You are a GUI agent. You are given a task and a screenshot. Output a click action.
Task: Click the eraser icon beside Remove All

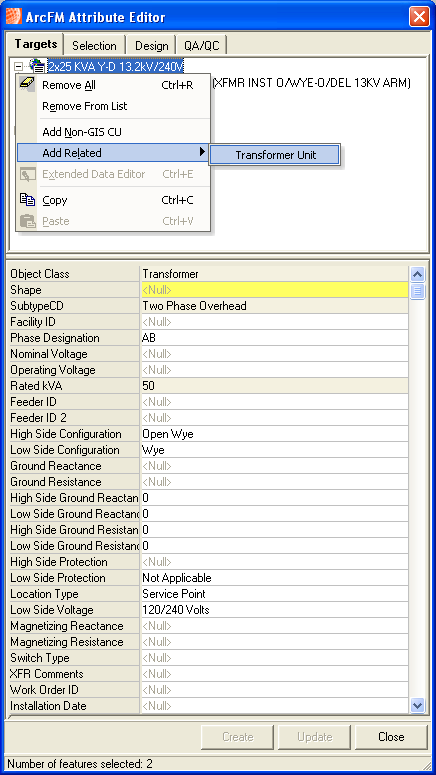27,84
